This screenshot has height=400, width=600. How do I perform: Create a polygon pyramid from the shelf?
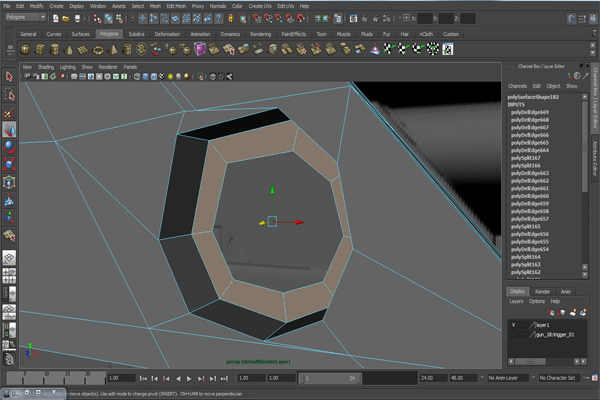(x=113, y=49)
